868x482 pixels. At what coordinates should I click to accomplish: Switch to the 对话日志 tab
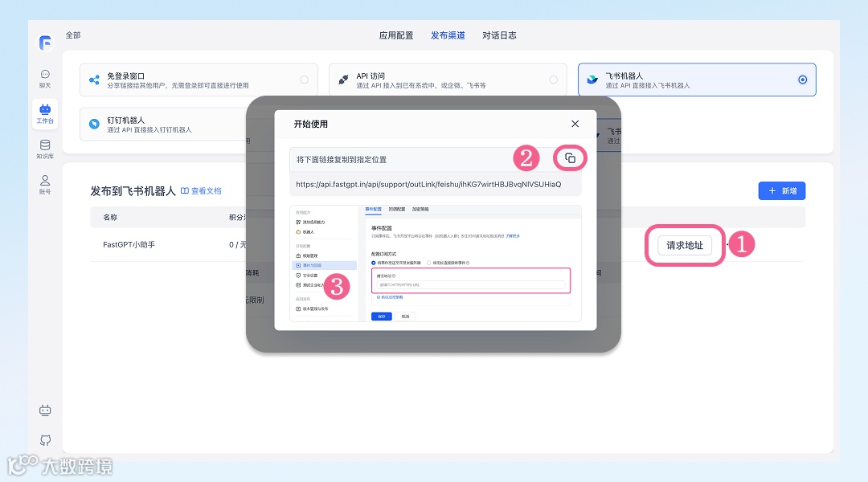[x=499, y=35]
